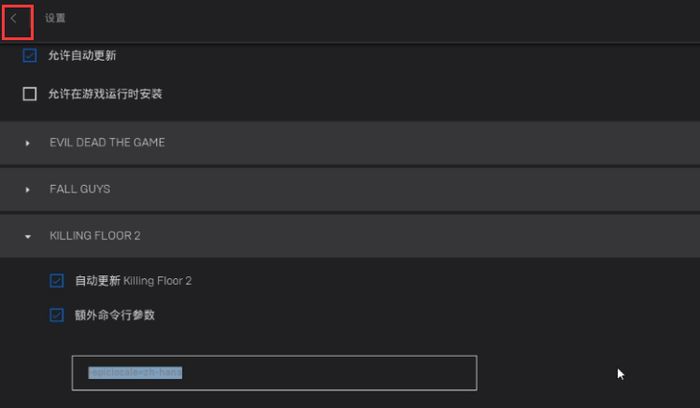Click the 额外命令行参数 label text

(115, 315)
